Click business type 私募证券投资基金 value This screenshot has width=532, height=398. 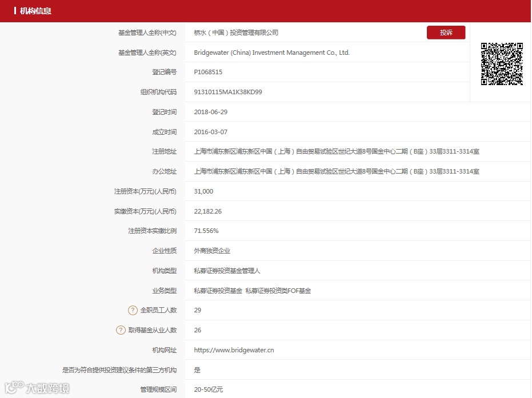(218, 291)
